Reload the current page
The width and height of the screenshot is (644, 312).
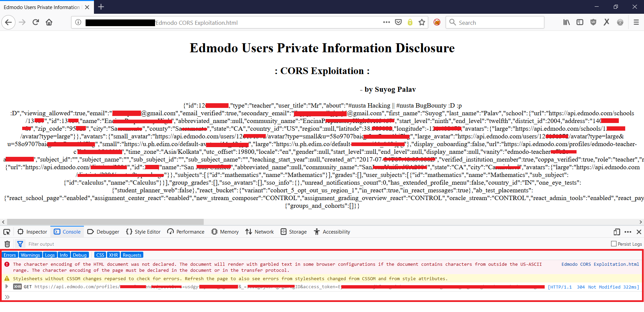coord(36,22)
